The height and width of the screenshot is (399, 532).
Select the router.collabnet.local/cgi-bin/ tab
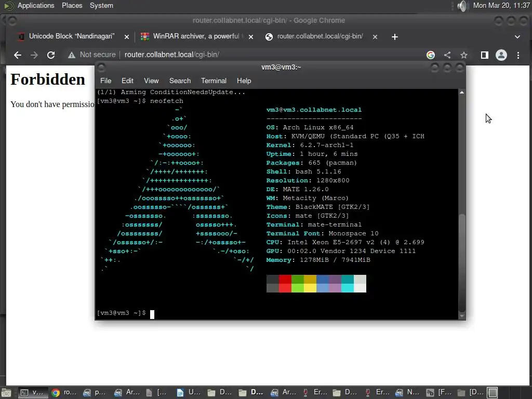coord(320,36)
